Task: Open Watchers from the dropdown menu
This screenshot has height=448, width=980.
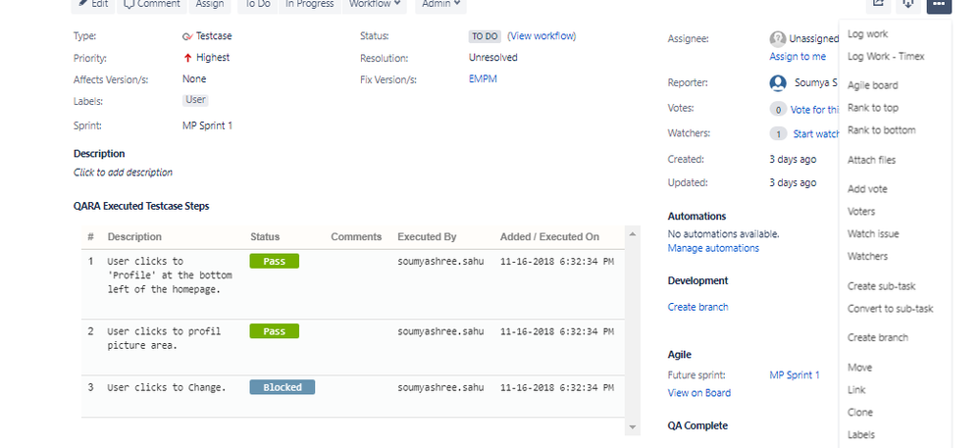Action: pyautogui.click(x=867, y=256)
